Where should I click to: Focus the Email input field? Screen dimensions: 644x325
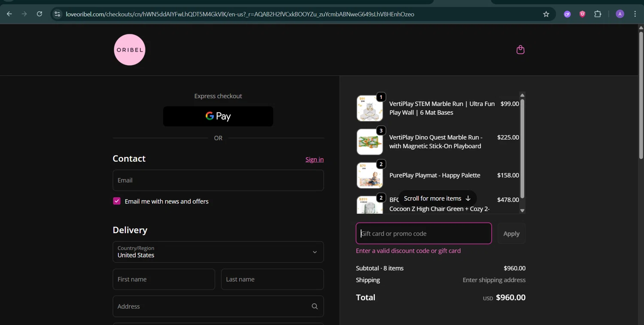pos(218,180)
